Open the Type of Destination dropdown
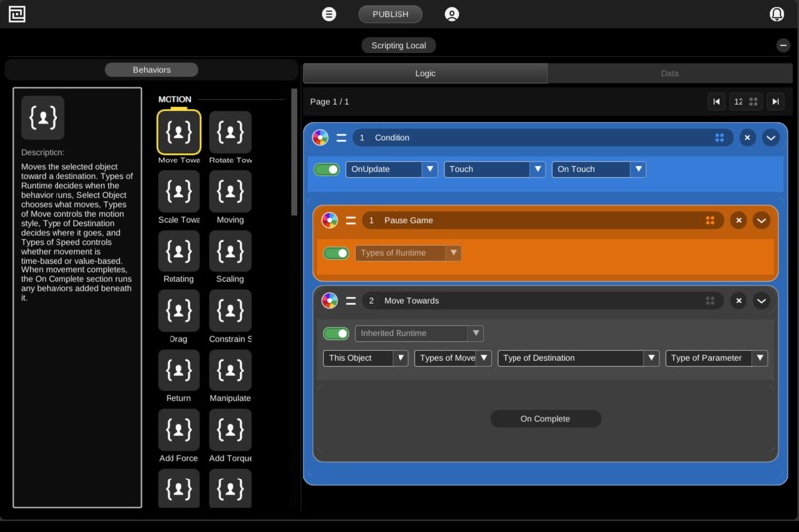 (578, 358)
